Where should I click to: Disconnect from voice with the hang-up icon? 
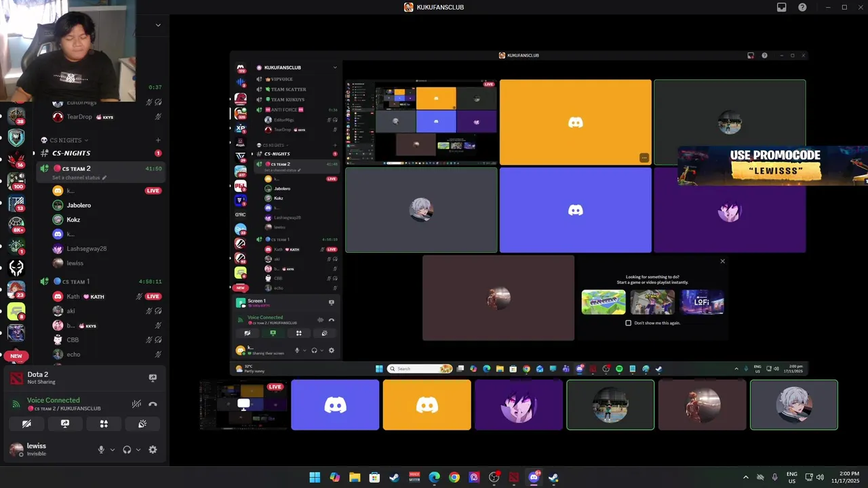point(153,404)
